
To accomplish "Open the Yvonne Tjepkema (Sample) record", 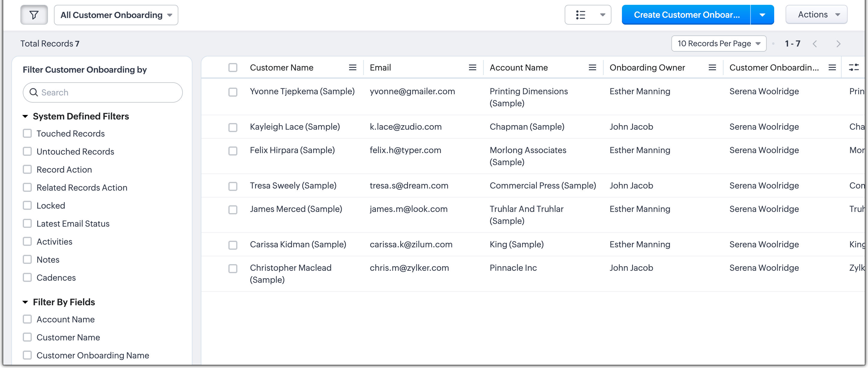I will pos(302,92).
